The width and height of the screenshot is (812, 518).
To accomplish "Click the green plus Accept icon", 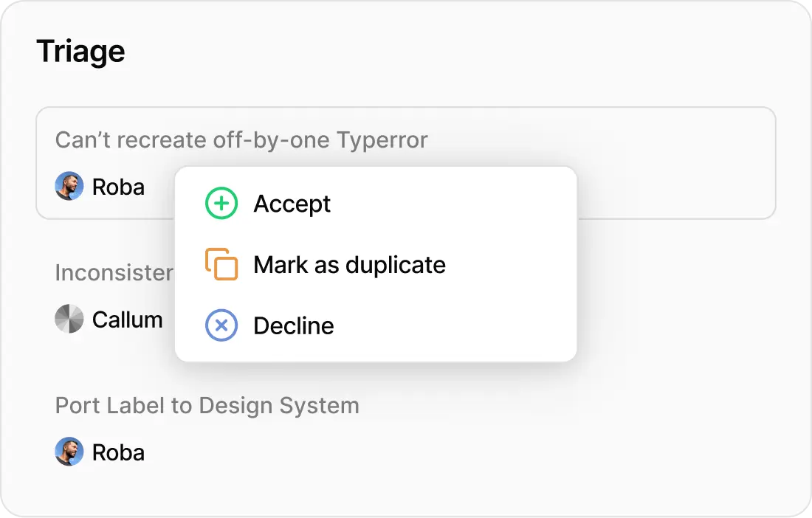I will coord(220,204).
